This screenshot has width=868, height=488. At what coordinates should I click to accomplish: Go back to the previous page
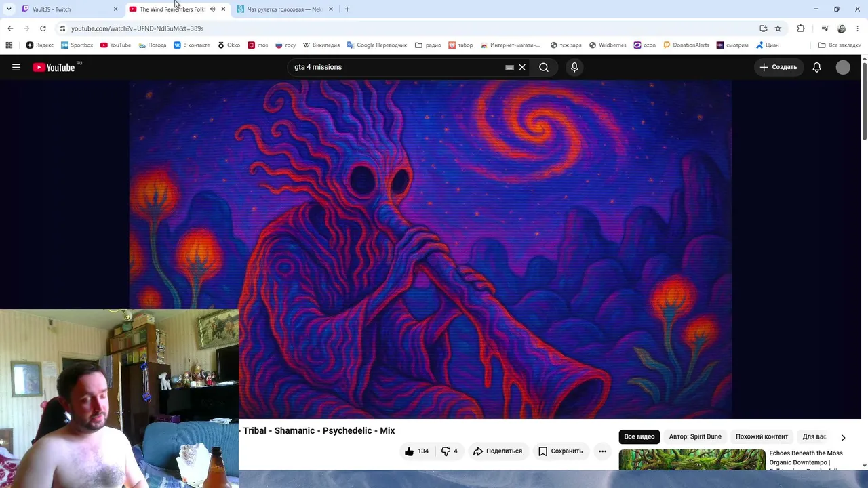(x=10, y=28)
